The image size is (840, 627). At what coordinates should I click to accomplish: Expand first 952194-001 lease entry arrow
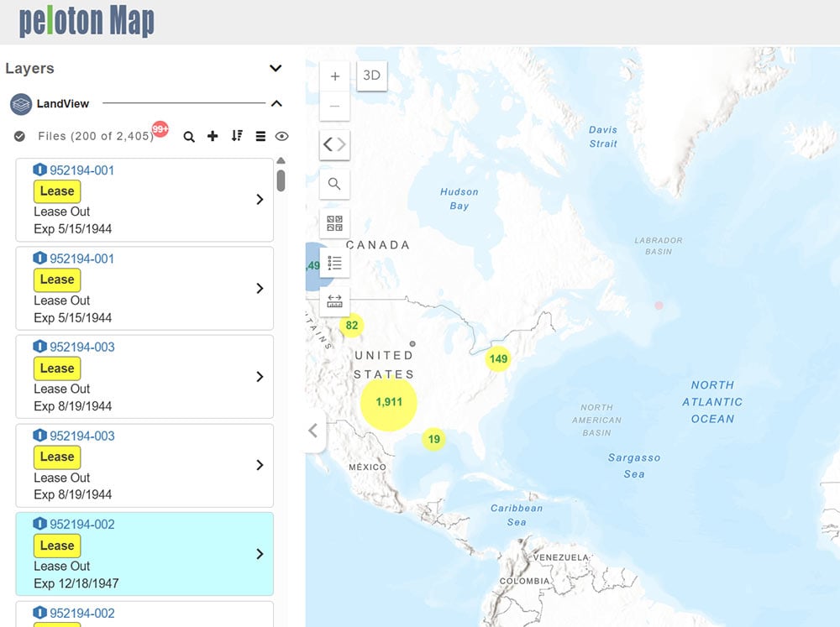[260, 200]
